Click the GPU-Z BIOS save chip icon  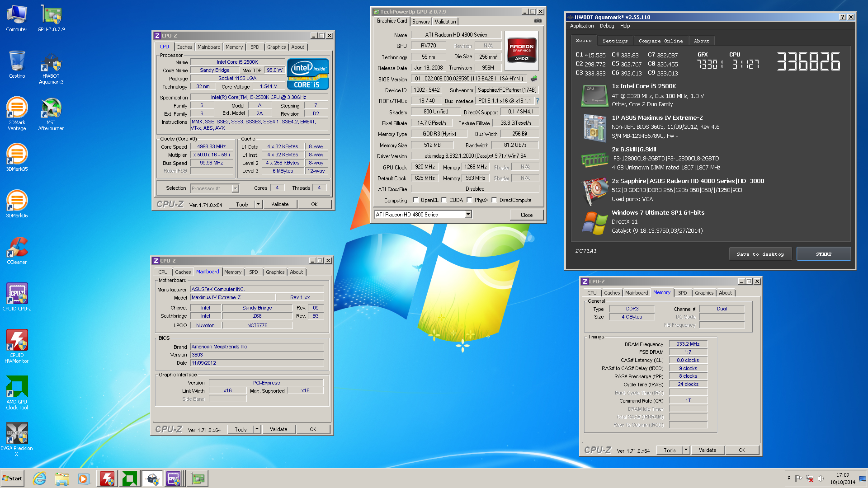tap(534, 79)
